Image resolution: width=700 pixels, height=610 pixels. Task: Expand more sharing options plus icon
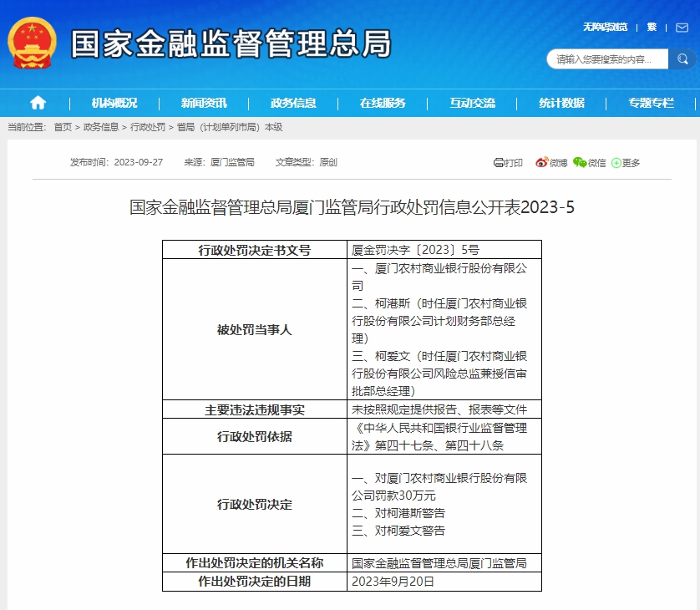(616, 163)
